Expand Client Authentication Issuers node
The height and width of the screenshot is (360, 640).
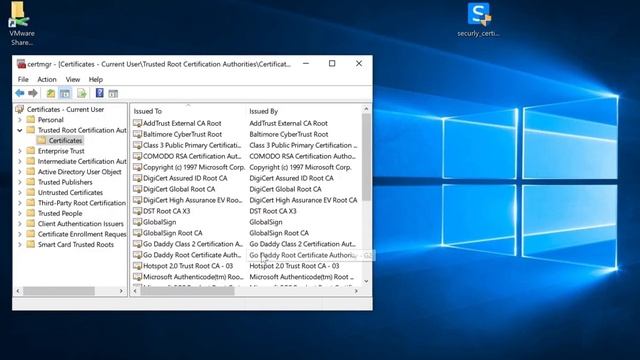pos(20,224)
